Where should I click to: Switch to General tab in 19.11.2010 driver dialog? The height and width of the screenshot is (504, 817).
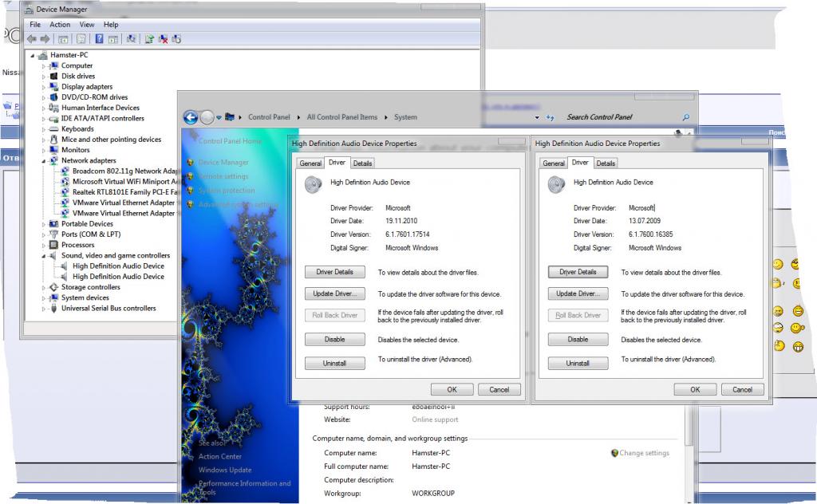pos(310,163)
